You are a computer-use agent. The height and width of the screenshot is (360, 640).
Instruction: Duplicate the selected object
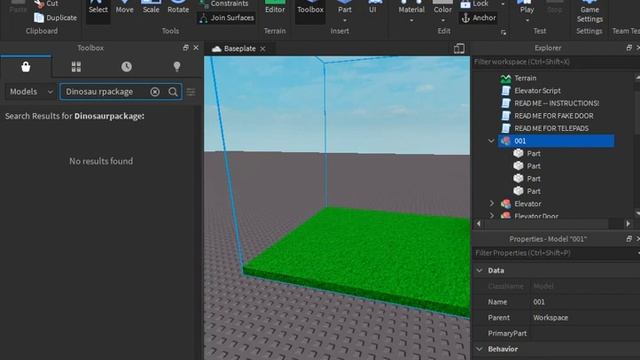pos(56,18)
